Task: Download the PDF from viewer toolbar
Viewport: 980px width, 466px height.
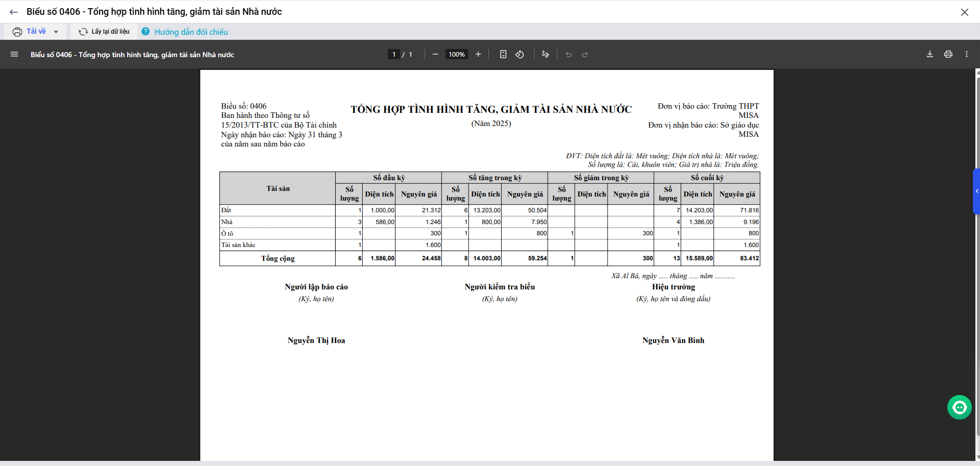Action: pyautogui.click(x=930, y=55)
